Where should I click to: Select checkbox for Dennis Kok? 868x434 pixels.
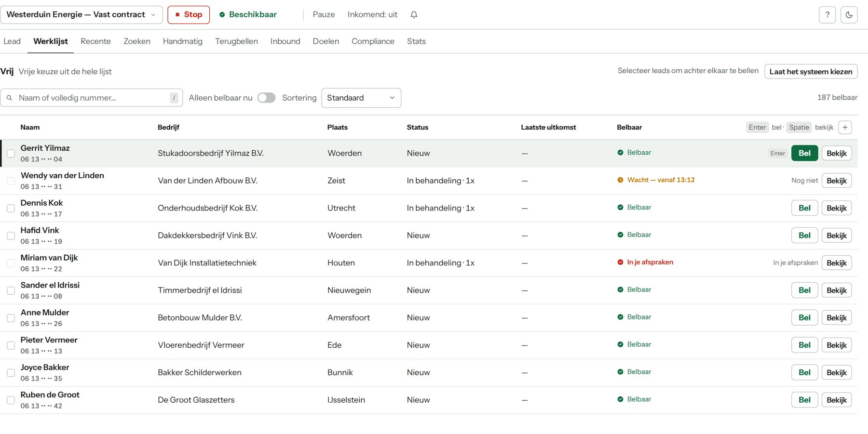(x=11, y=209)
